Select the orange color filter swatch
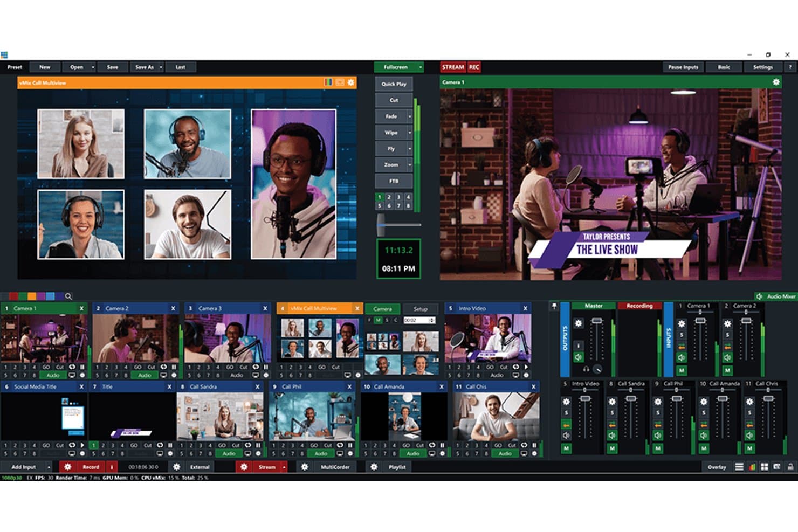The height and width of the screenshot is (532, 798). pyautogui.click(x=32, y=296)
